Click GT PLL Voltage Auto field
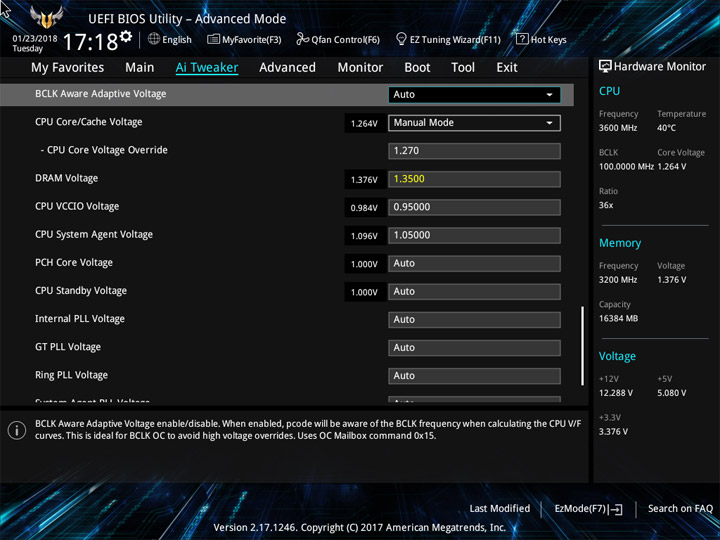 tap(474, 348)
